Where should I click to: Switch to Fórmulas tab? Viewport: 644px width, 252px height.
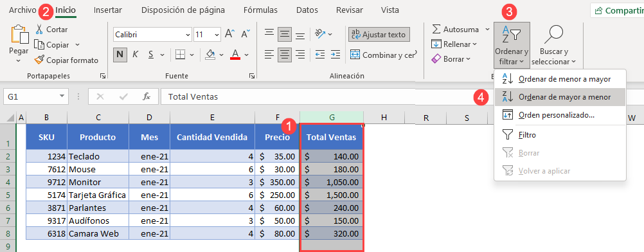pos(260,10)
